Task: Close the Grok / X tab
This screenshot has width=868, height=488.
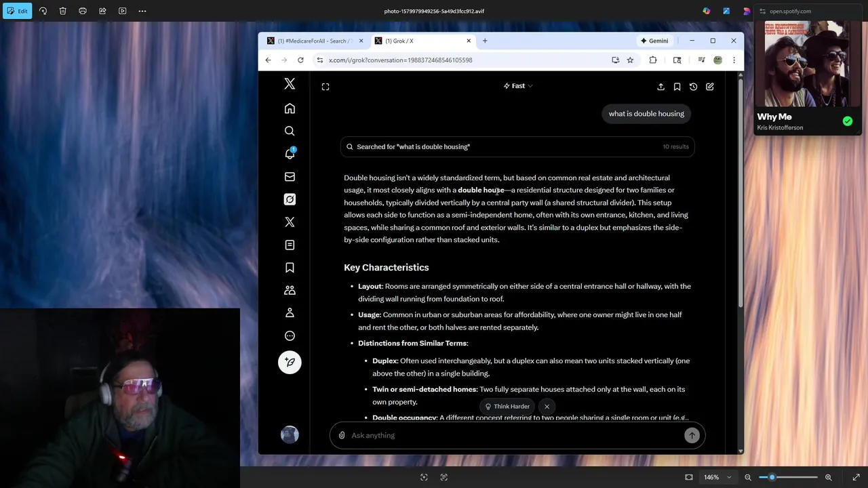Action: pos(469,41)
